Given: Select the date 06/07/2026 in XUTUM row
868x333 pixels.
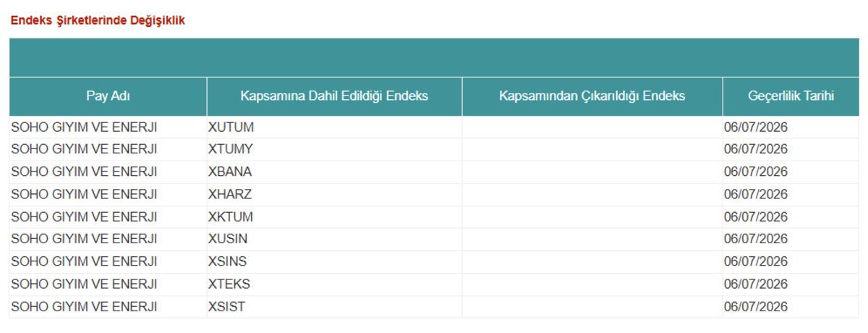Looking at the screenshot, I should coord(756,127).
